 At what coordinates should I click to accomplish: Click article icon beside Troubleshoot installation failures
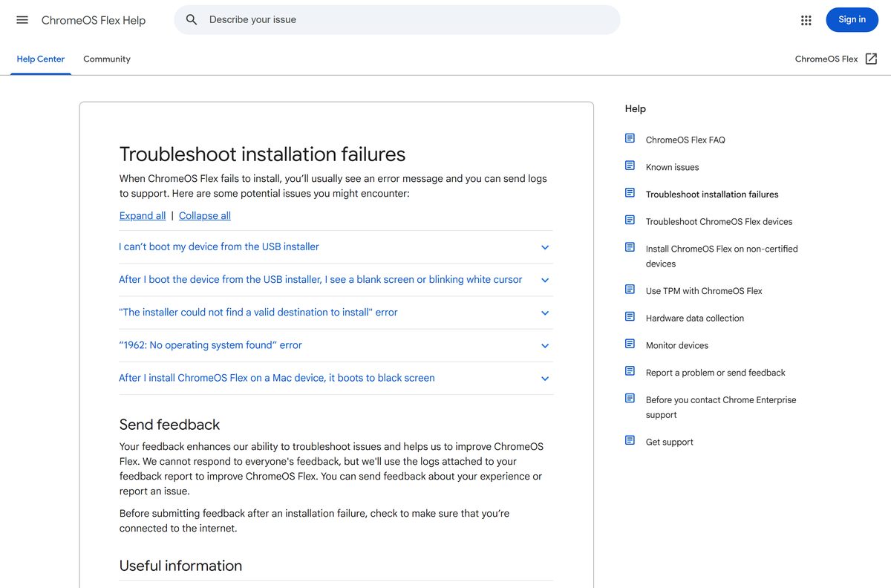[630, 193]
